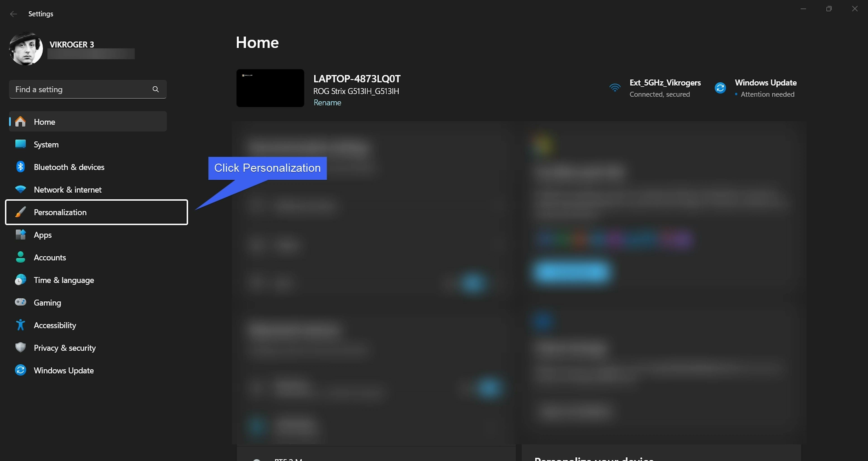Viewport: 868px width, 461px height.
Task: Click the VIKROGER 3 profile picture
Action: click(x=26, y=49)
